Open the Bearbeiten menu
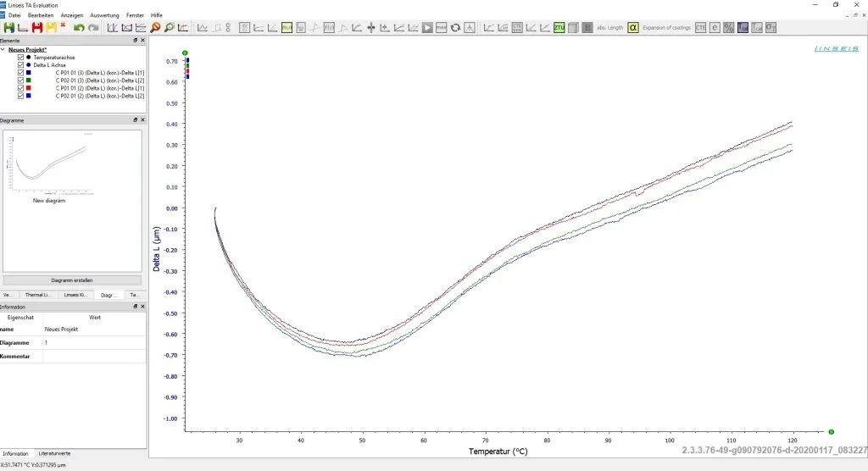 pos(41,15)
